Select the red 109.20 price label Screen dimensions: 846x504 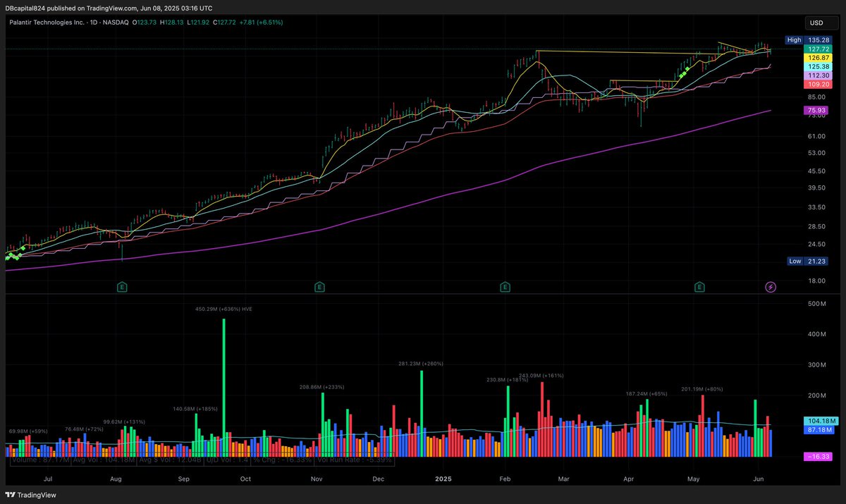[x=817, y=83]
